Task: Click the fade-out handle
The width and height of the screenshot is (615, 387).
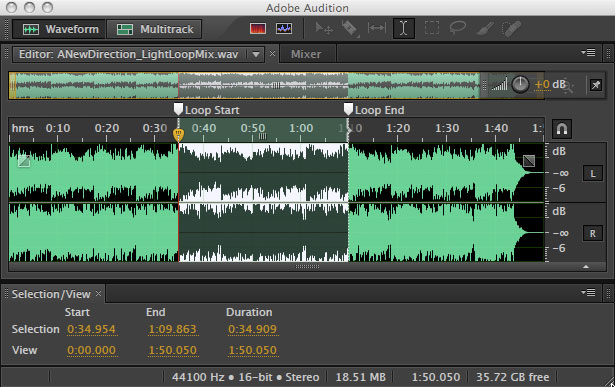Action: (529, 161)
